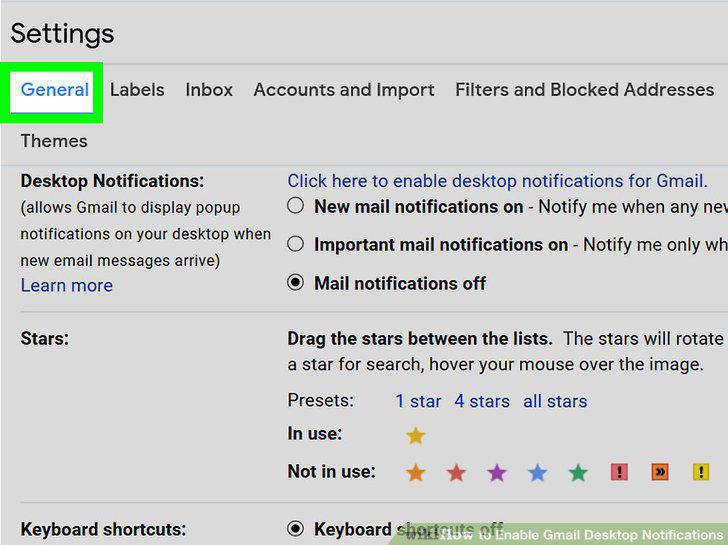The width and height of the screenshot is (728, 545).
Task: Switch to the Labels tab
Action: pyautogui.click(x=137, y=90)
